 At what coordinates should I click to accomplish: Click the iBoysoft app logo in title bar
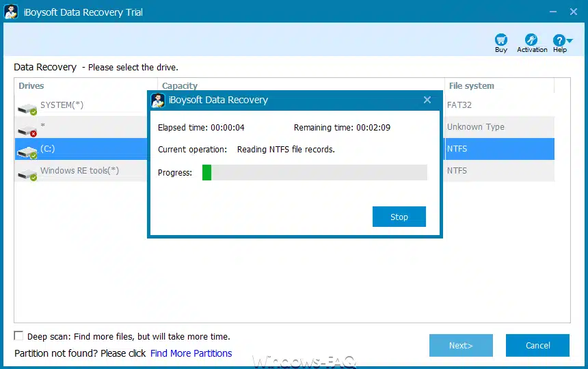11,12
